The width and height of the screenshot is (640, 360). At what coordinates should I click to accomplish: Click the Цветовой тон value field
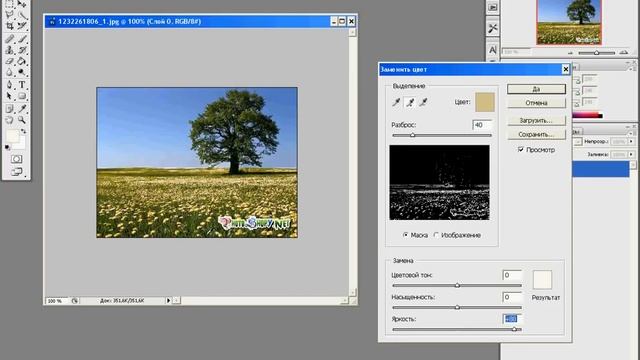click(512, 275)
